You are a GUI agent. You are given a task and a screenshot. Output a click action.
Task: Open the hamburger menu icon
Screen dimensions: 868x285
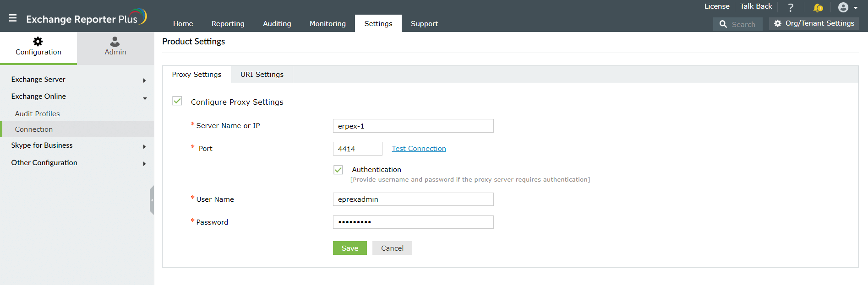click(x=13, y=18)
